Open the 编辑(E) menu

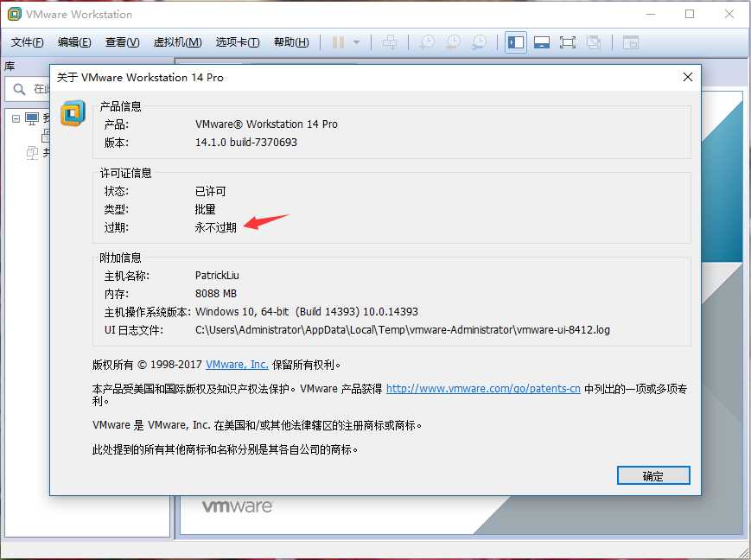74,42
